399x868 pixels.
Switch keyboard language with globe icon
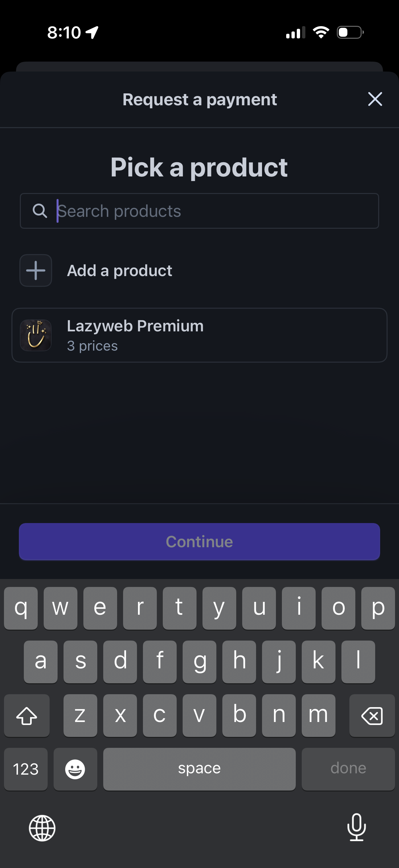pos(42,828)
